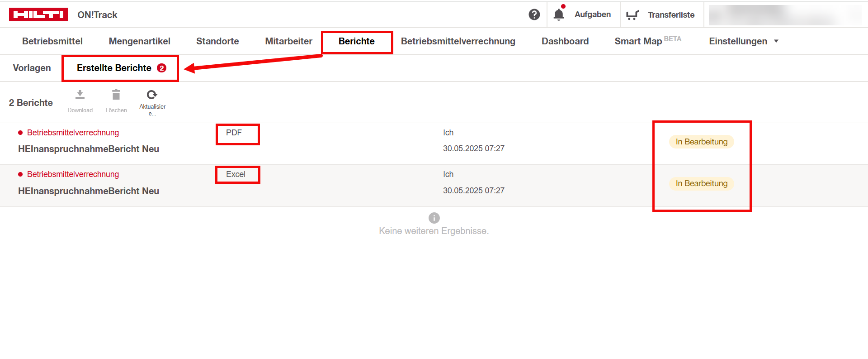
Task: Open the Betriebsmittel menu item
Action: click(x=52, y=41)
